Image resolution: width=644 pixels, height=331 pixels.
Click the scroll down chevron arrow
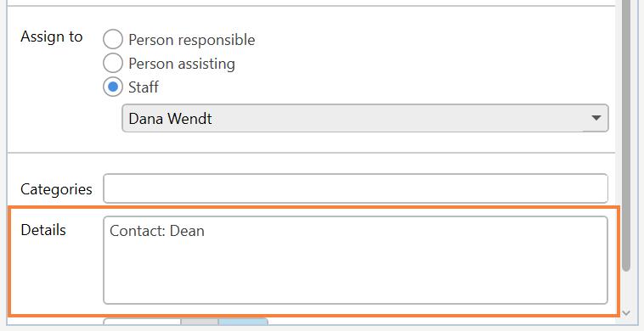coord(626,313)
